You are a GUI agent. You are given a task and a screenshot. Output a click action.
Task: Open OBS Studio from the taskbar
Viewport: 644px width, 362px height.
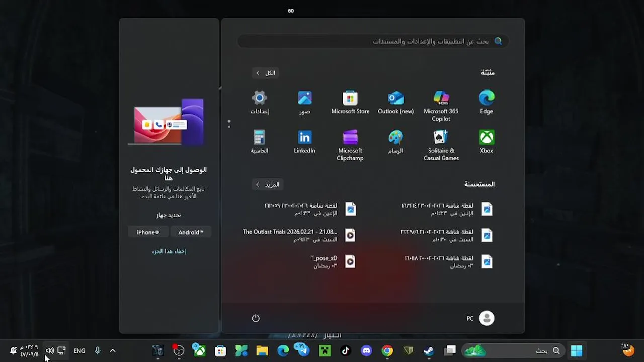[179, 351]
